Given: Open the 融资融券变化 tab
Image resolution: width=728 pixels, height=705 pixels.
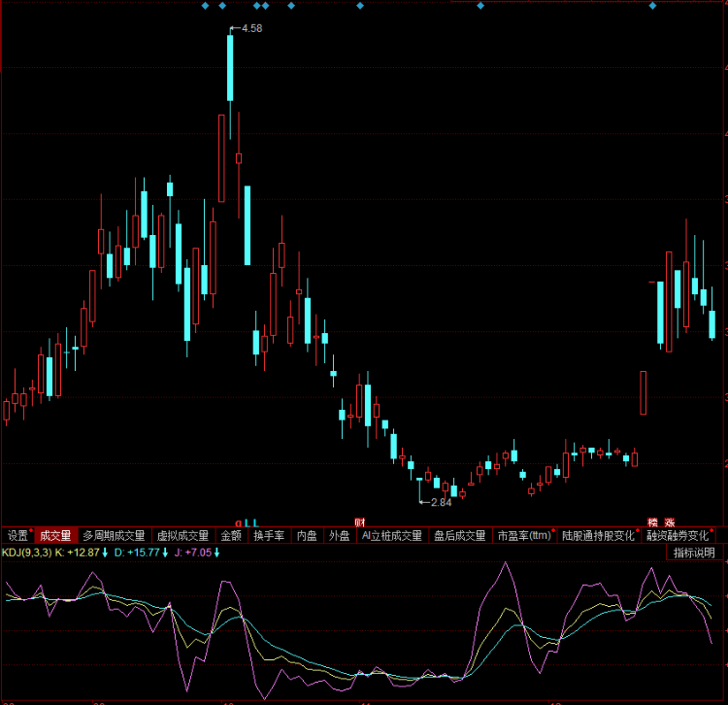Looking at the screenshot, I should click(678, 535).
